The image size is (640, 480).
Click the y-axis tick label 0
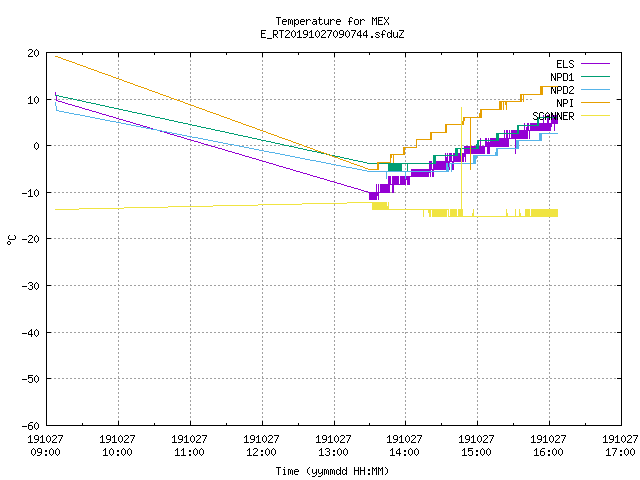[x=37, y=146]
